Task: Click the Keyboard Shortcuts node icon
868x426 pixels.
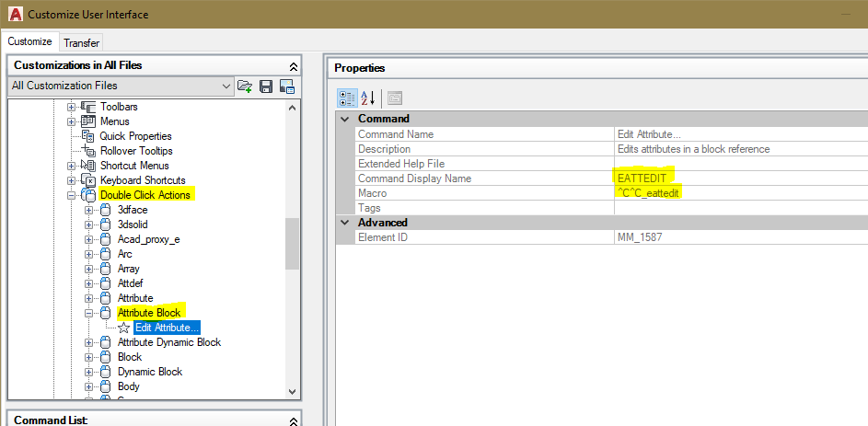Action: [x=88, y=180]
